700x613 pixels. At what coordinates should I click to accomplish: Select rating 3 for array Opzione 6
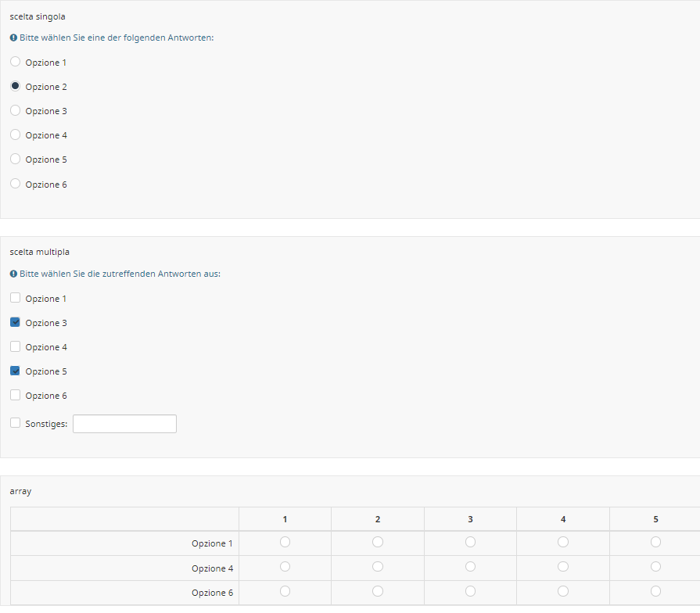click(471, 591)
